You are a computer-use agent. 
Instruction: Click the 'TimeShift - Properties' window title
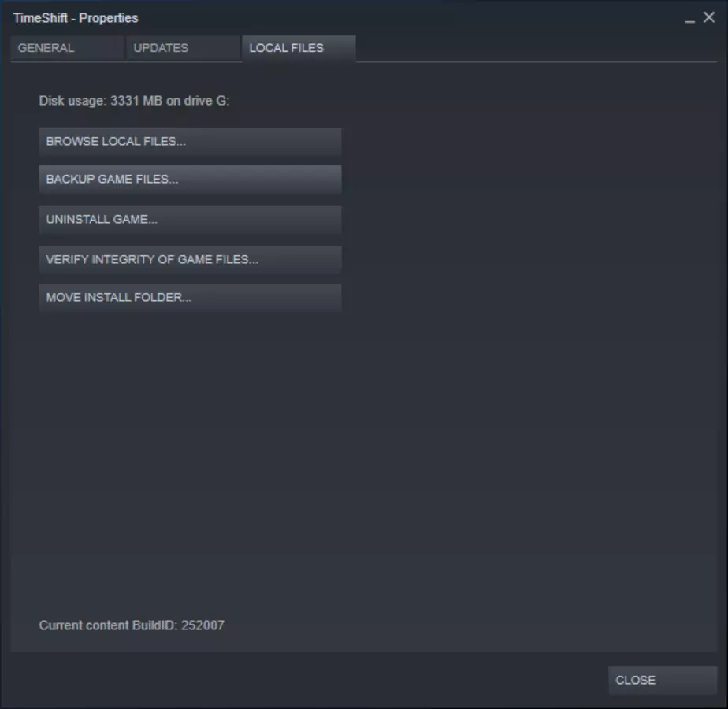(x=76, y=18)
